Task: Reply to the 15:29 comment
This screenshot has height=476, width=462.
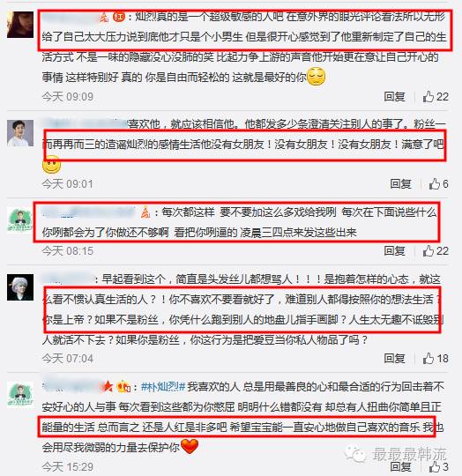Action: point(400,466)
